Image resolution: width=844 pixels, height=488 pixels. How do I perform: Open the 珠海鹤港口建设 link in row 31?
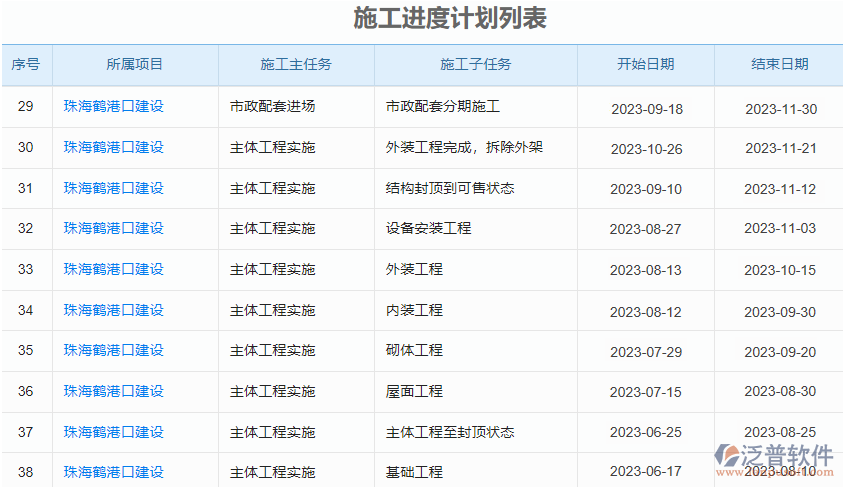click(x=114, y=188)
